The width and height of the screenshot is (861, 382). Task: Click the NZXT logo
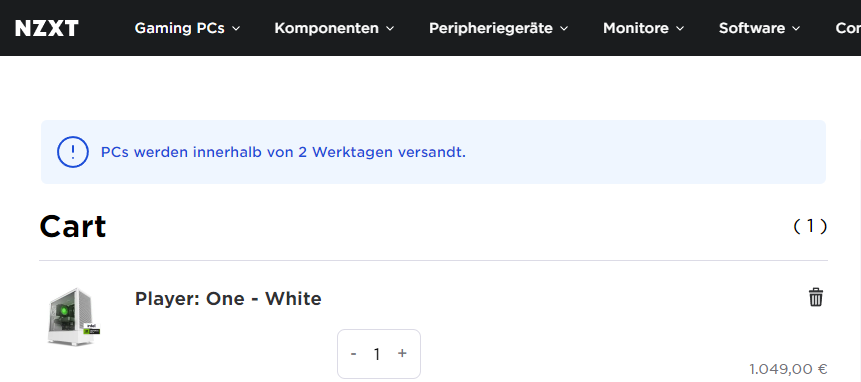47,28
